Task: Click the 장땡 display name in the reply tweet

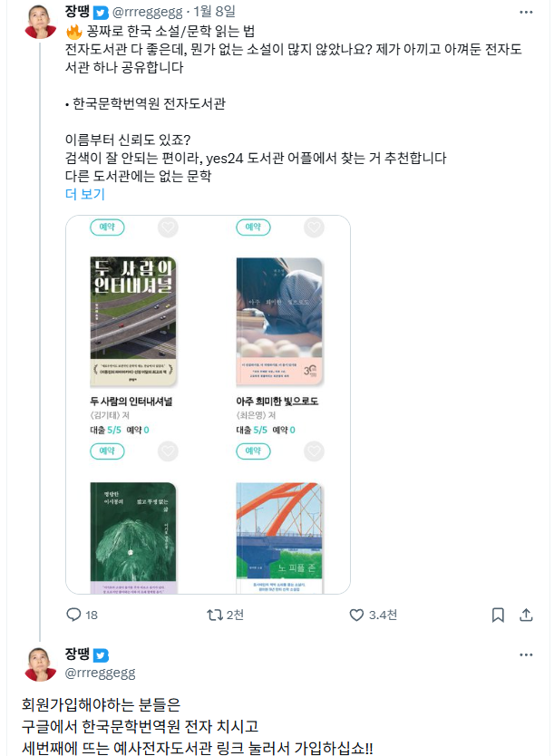Action: coord(78,655)
